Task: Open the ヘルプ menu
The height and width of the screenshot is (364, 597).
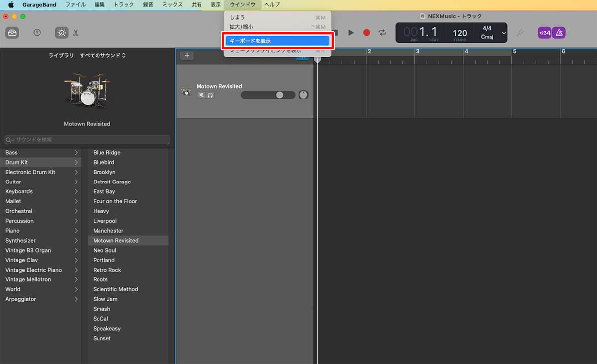Action: 272,4
